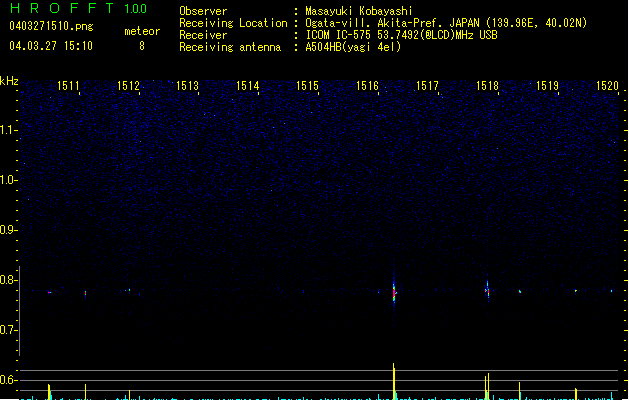
Task: Click the 1.0 kHz axis label
Action: pos(8,180)
